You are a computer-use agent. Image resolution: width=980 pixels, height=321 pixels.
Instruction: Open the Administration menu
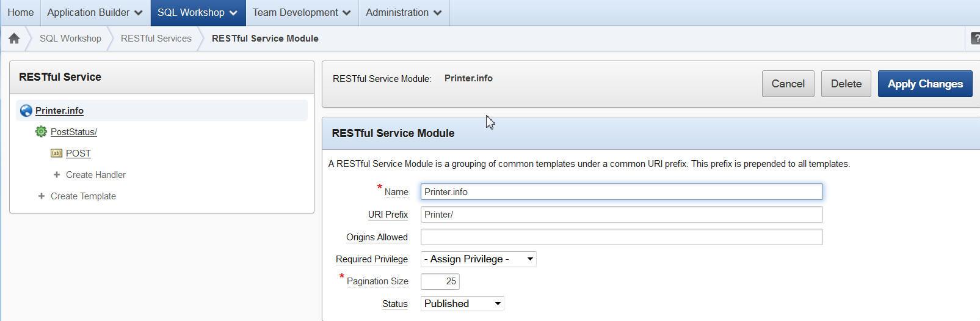(x=403, y=13)
